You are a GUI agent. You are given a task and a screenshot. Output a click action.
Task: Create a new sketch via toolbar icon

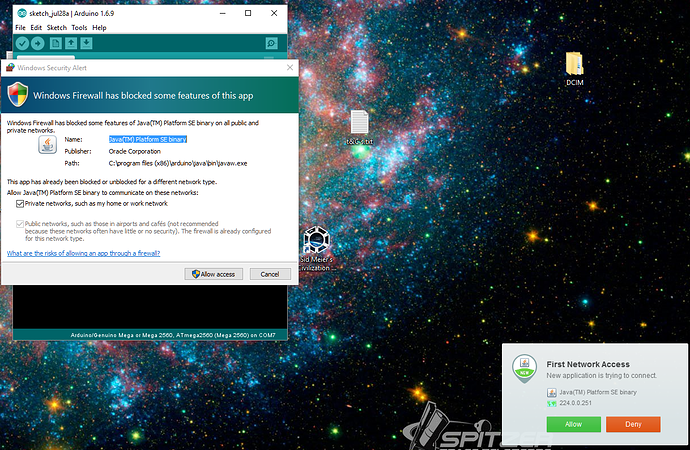pos(56,44)
